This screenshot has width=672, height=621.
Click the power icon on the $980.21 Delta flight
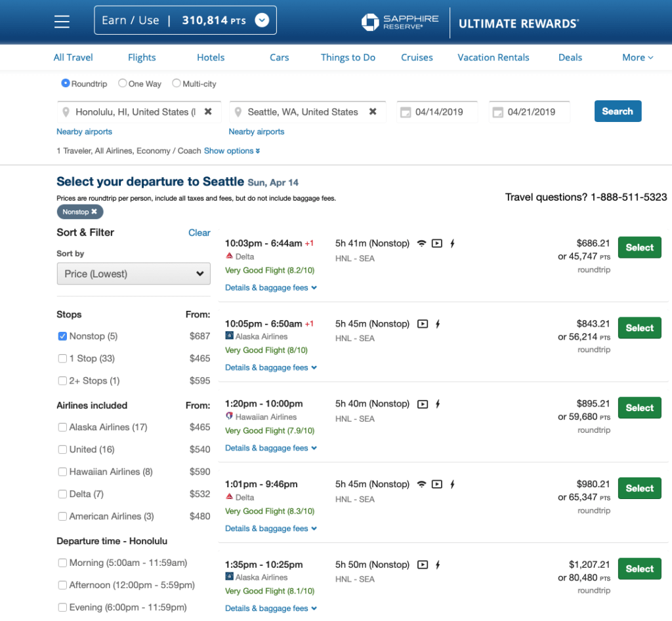(452, 484)
